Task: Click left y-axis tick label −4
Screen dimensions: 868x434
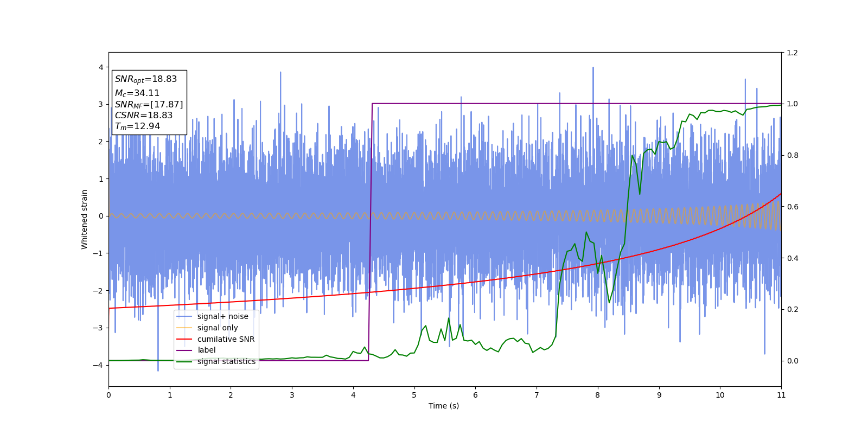Action: coord(99,365)
